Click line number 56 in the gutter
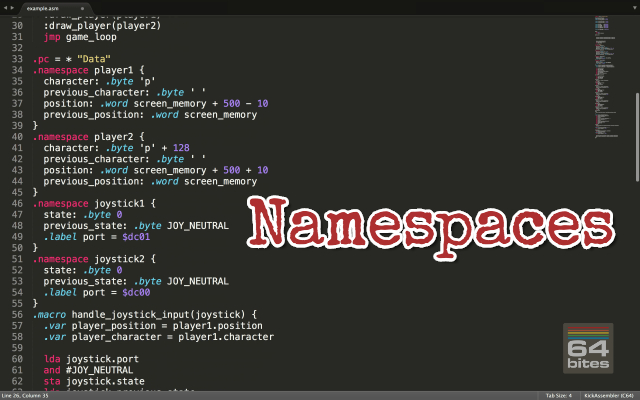The height and width of the screenshot is (400, 640). pyautogui.click(x=15, y=314)
